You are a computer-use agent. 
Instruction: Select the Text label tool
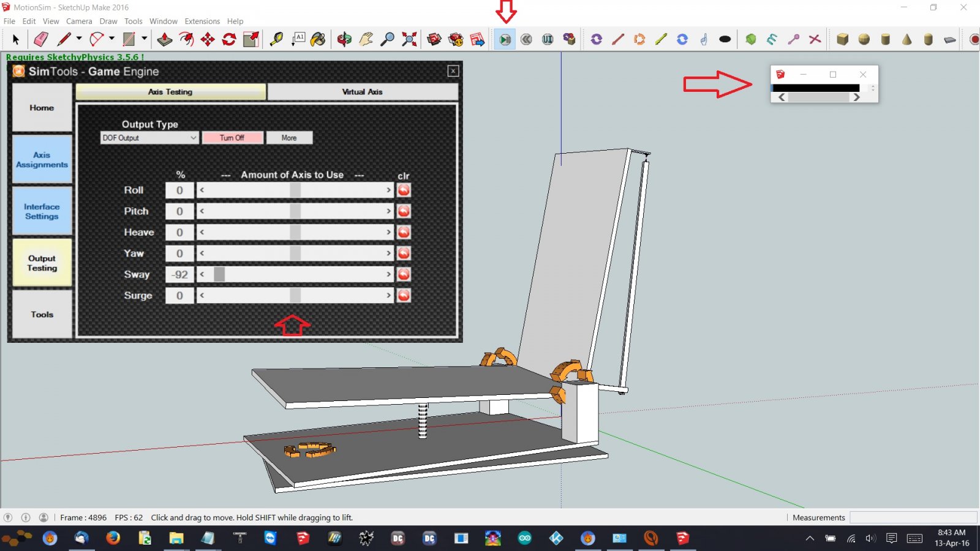298,40
